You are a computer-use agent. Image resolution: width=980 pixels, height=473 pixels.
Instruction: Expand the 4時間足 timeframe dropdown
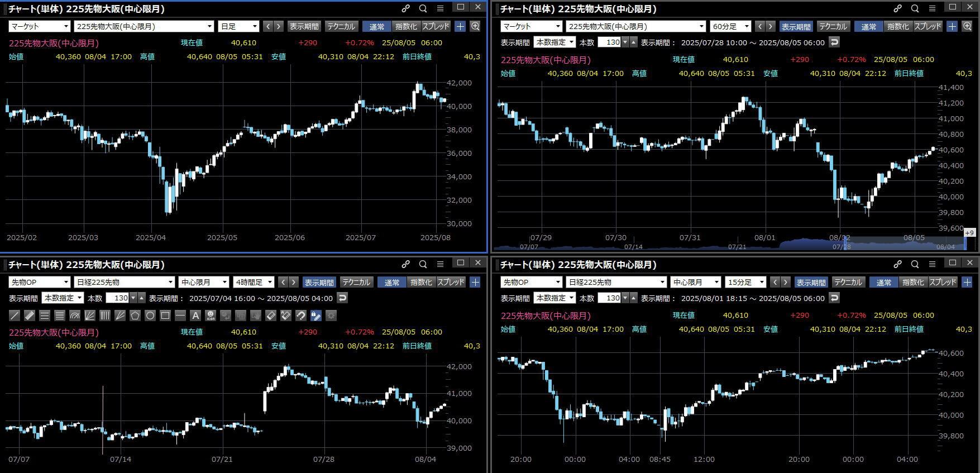point(254,282)
